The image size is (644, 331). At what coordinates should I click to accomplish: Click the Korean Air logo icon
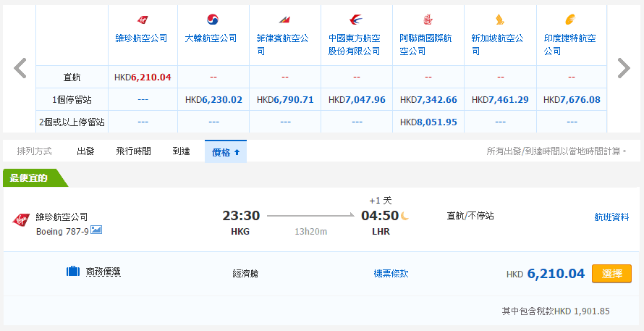click(x=213, y=20)
